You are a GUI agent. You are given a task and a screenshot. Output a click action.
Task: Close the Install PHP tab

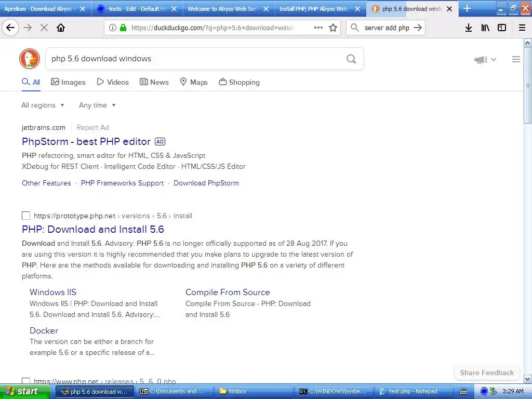pos(357,9)
